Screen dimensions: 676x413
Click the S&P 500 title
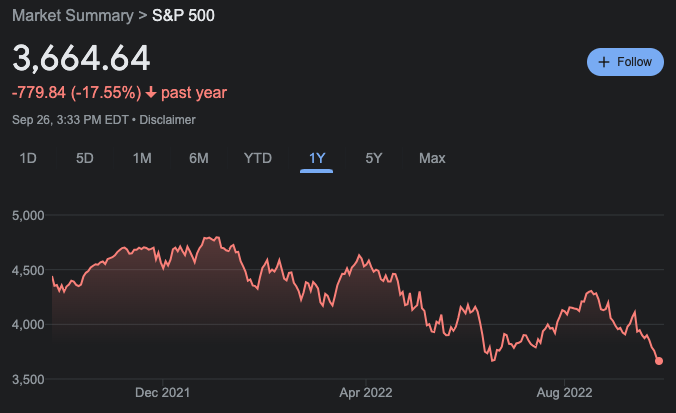tap(183, 16)
